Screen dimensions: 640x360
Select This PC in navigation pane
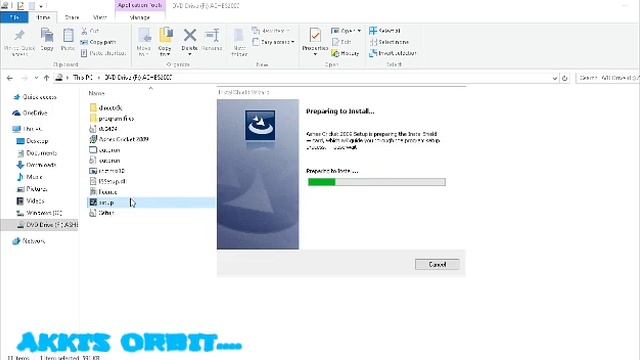(28, 129)
